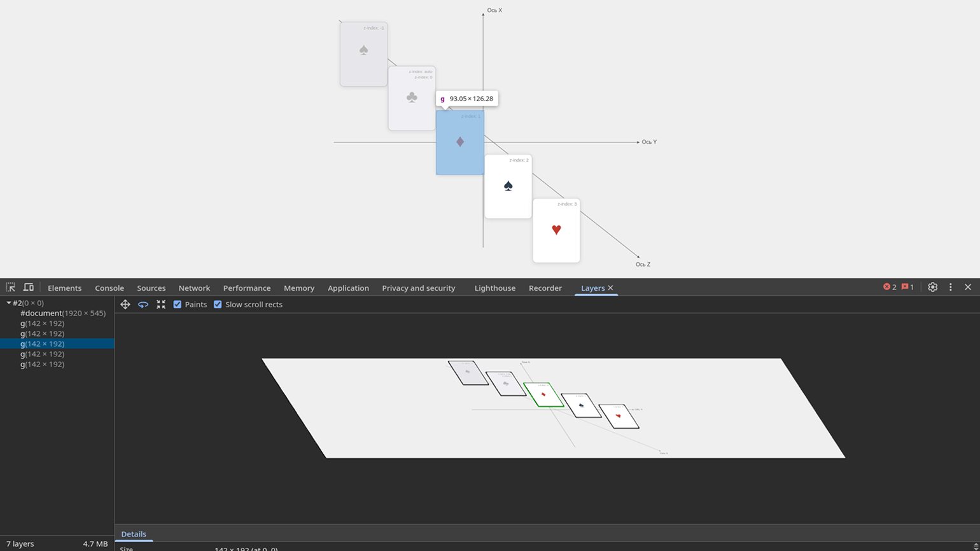Reset the layers view transform
The height and width of the screenshot is (551, 980).
tap(161, 305)
